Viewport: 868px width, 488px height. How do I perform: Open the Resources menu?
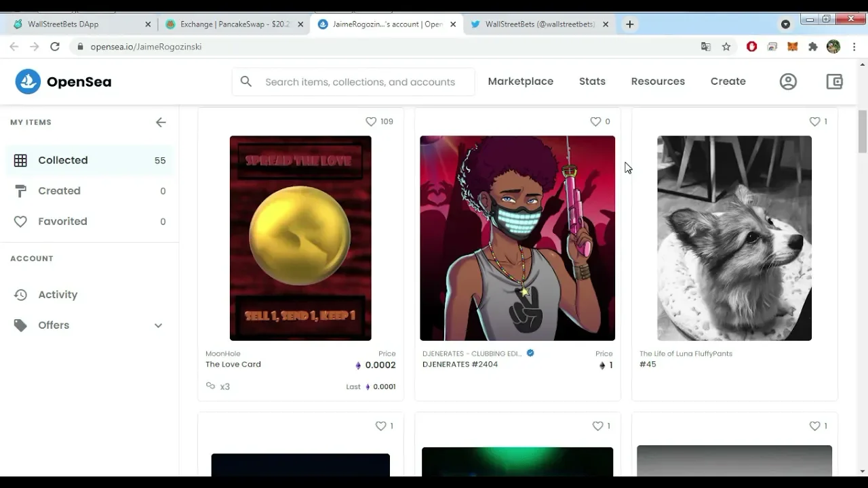pyautogui.click(x=657, y=81)
